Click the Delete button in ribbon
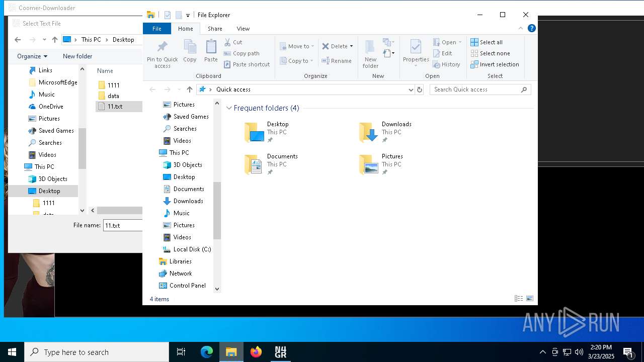 [335, 46]
